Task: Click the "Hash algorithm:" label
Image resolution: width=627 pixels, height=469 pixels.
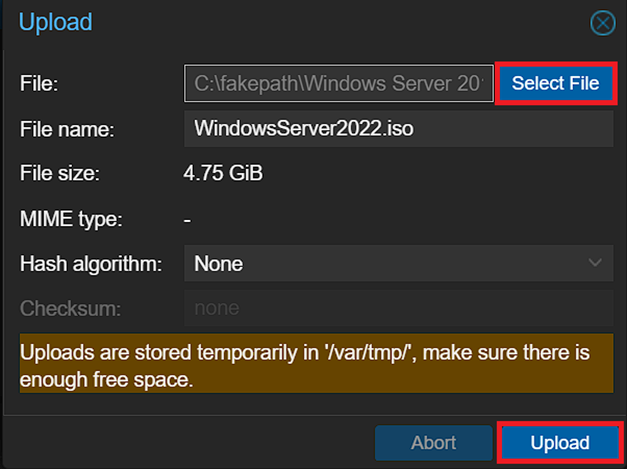Action: [91, 264]
